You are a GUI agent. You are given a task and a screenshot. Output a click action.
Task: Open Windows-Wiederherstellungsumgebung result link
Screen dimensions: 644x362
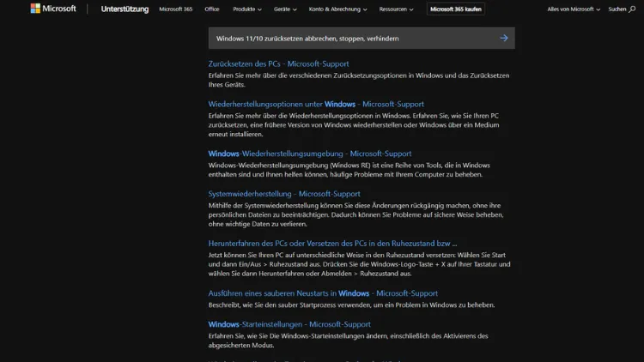coord(310,154)
